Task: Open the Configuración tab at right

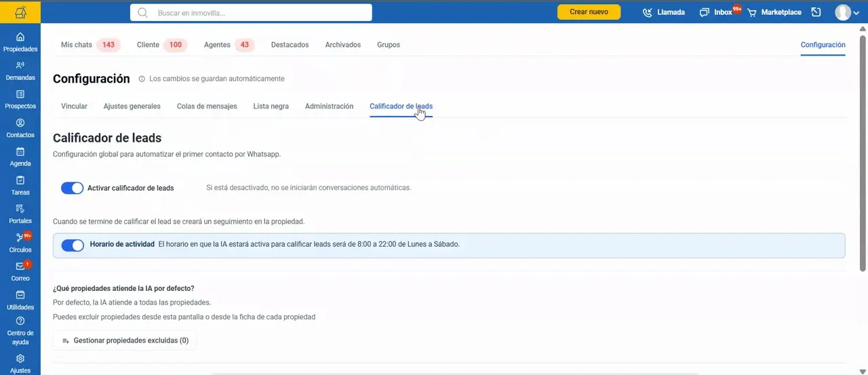Action: 823,45
